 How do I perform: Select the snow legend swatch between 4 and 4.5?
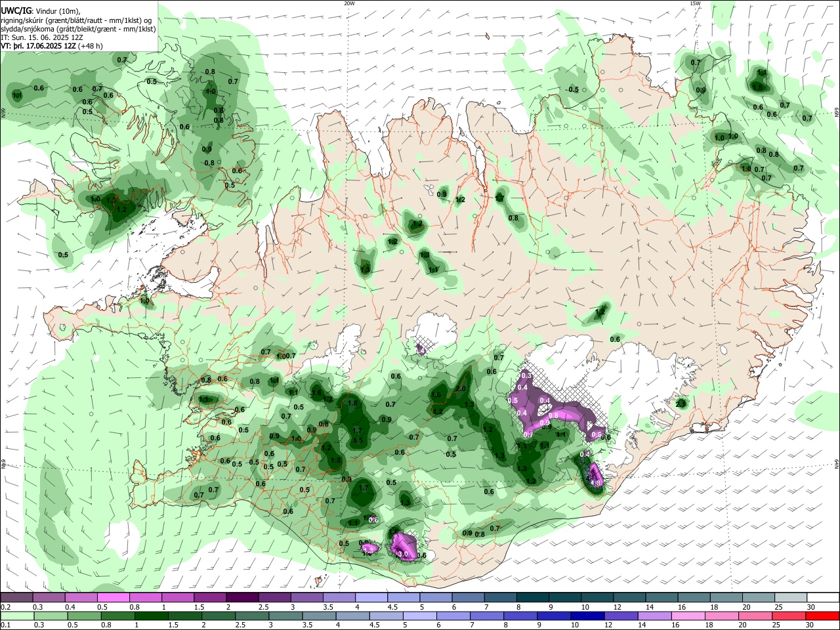371,597
